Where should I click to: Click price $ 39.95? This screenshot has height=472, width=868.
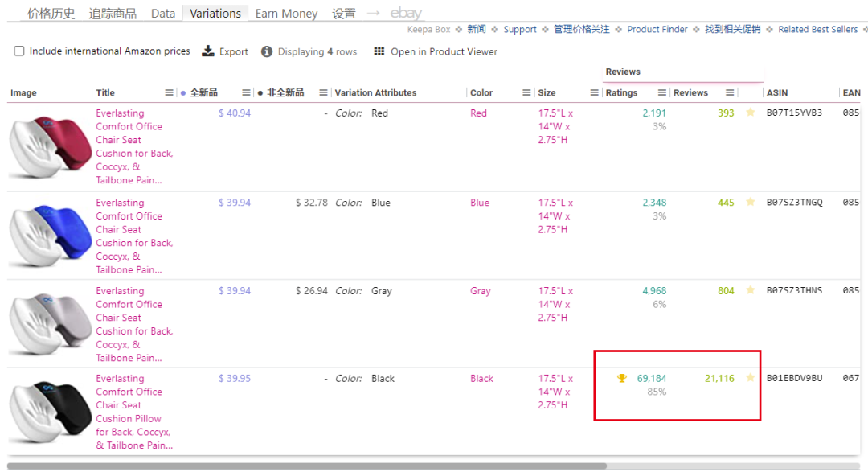pos(235,379)
